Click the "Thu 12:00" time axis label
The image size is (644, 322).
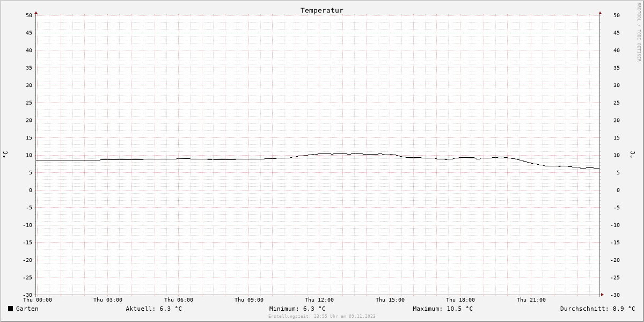coord(319,300)
